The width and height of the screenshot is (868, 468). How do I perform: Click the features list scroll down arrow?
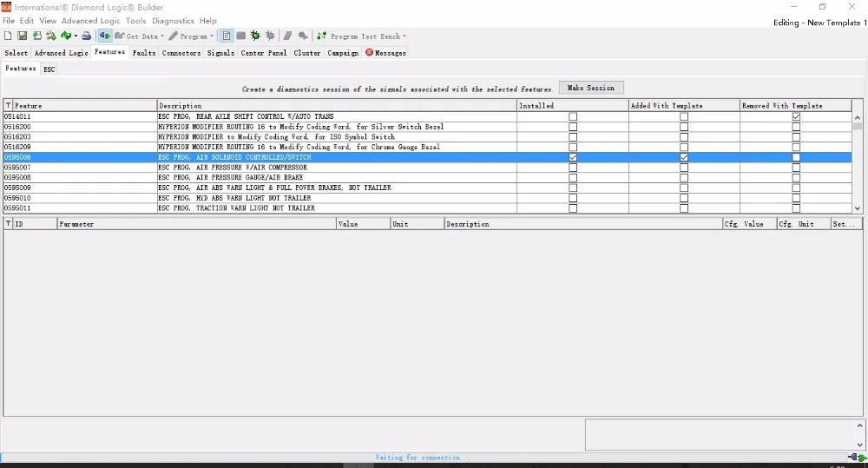coord(858,208)
